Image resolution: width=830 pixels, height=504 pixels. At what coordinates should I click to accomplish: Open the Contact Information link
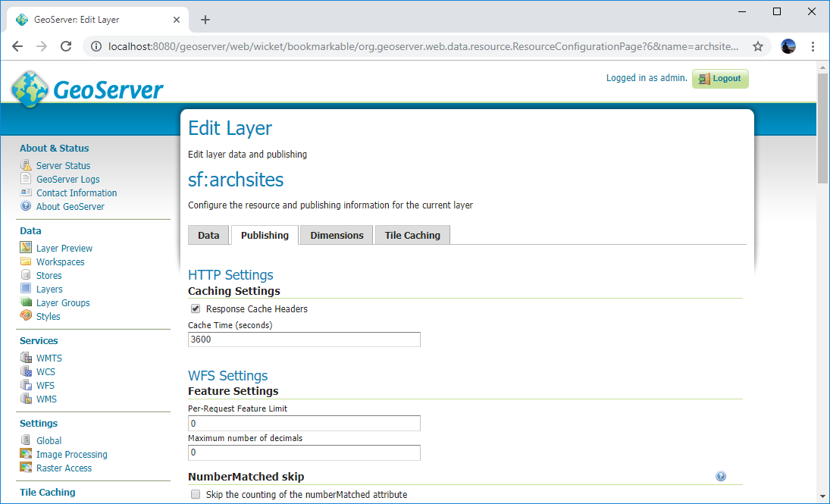pos(77,193)
